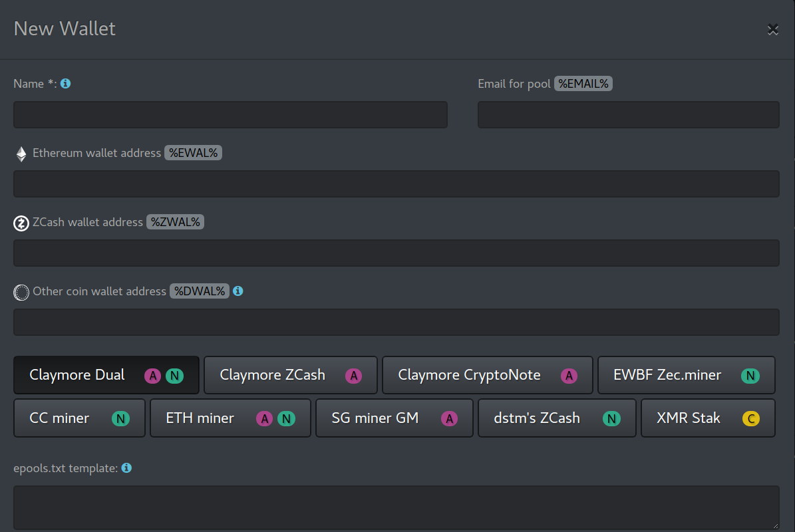Viewport: 795px width, 532px height.
Task: Click the info icon next to Name
Action: (65, 83)
